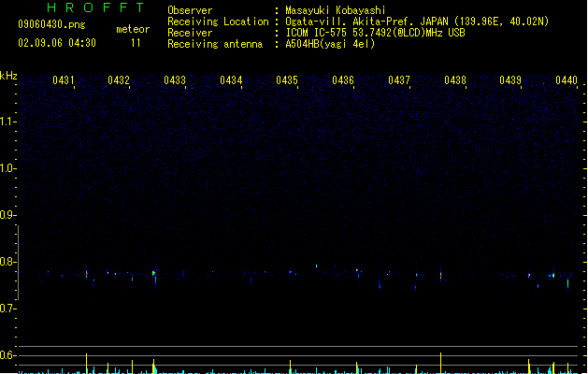588x374 pixels.
Task: Click the 0434 time marker
Action: pos(231,80)
